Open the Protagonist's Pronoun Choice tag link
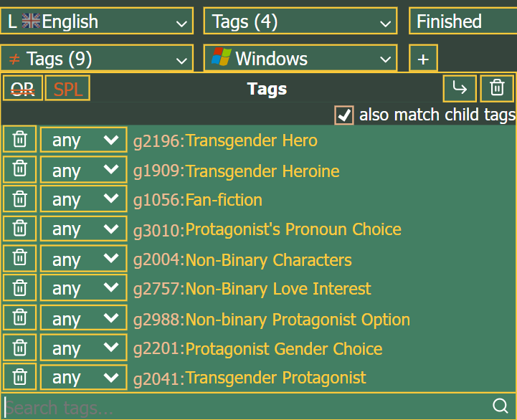 (293, 229)
